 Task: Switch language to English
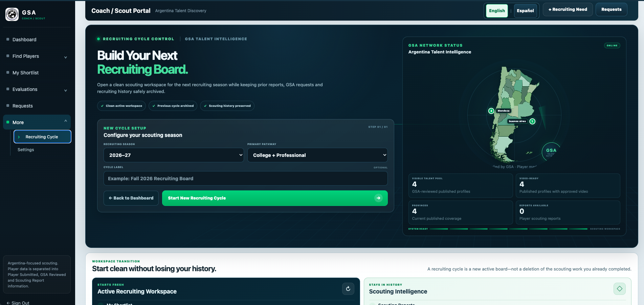tap(497, 11)
